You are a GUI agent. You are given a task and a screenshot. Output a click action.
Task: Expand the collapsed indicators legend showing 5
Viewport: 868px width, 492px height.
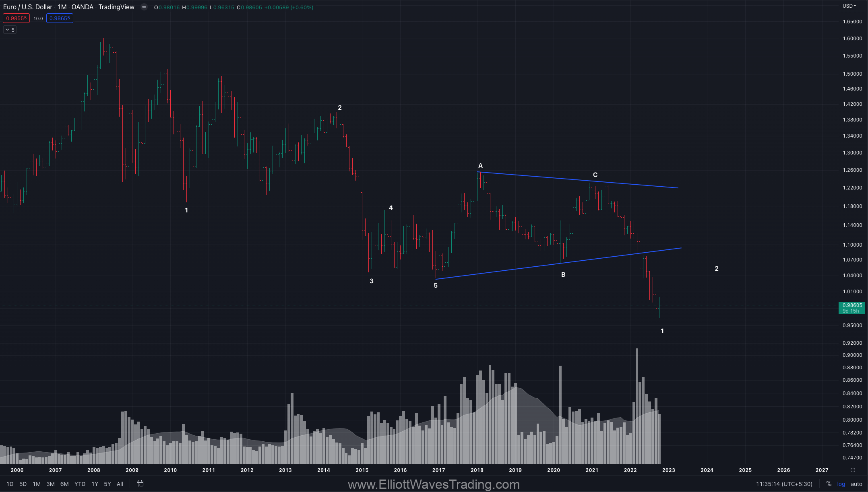pyautogui.click(x=10, y=30)
